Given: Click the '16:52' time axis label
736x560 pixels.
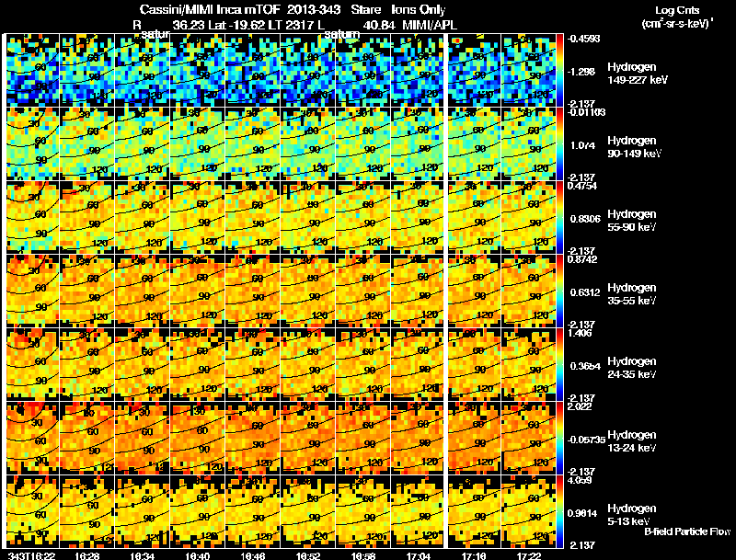Looking at the screenshot, I should click(308, 556).
